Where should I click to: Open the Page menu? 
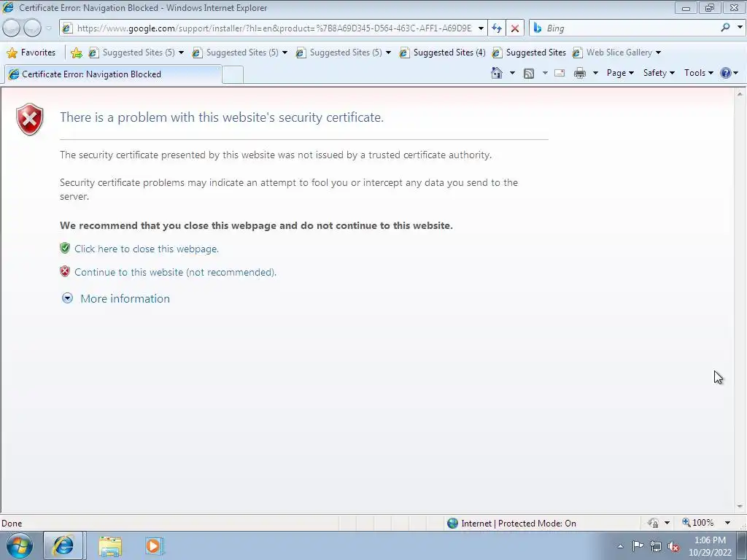tap(620, 73)
